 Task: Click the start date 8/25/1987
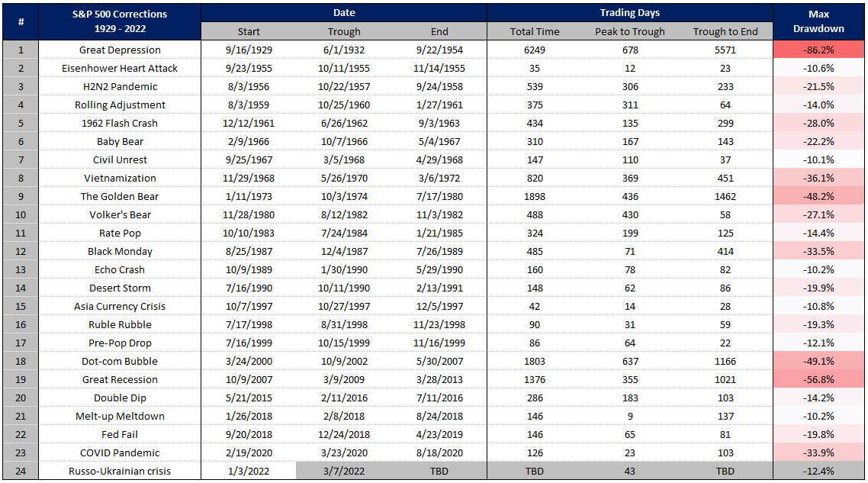coord(249,251)
